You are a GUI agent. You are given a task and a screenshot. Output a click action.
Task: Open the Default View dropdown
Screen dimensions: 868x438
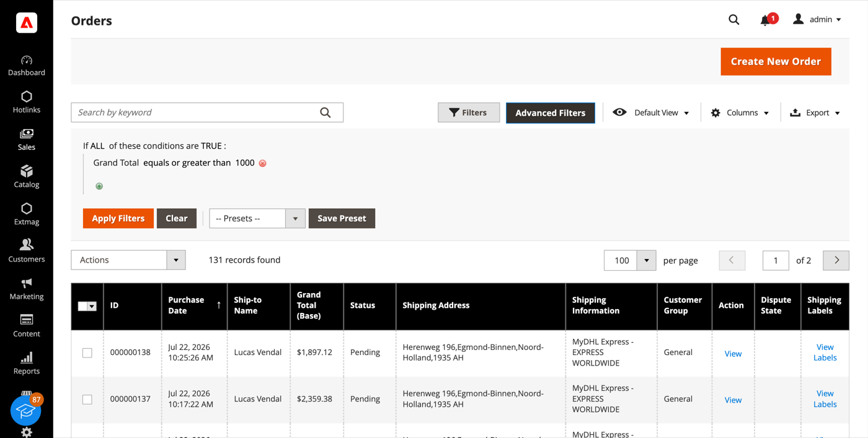[651, 113]
